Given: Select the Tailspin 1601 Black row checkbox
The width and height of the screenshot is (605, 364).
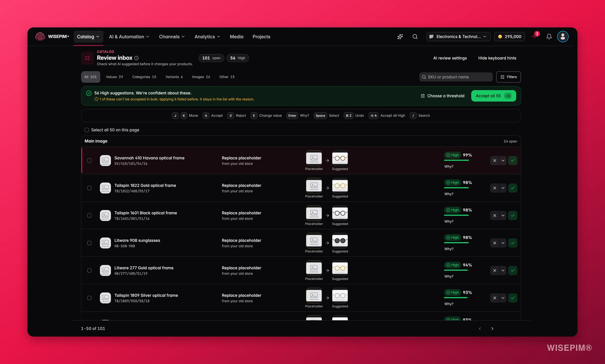Looking at the screenshot, I should (x=89, y=215).
